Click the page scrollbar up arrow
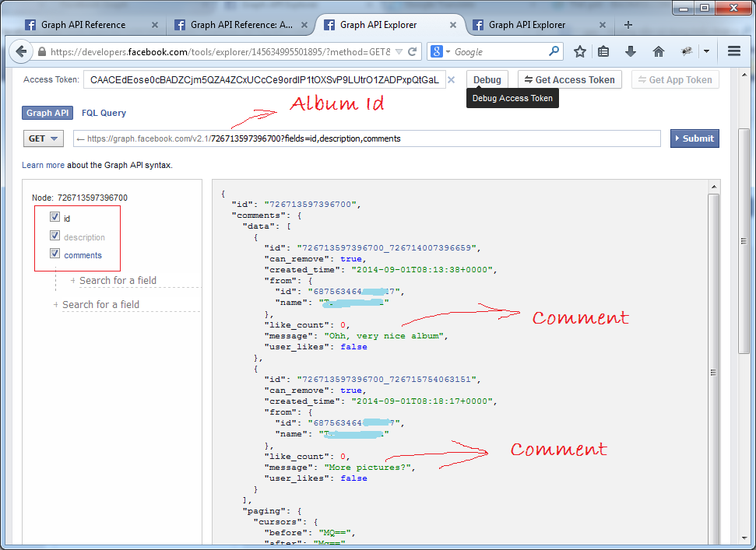This screenshot has width=756, height=550. coord(744,75)
